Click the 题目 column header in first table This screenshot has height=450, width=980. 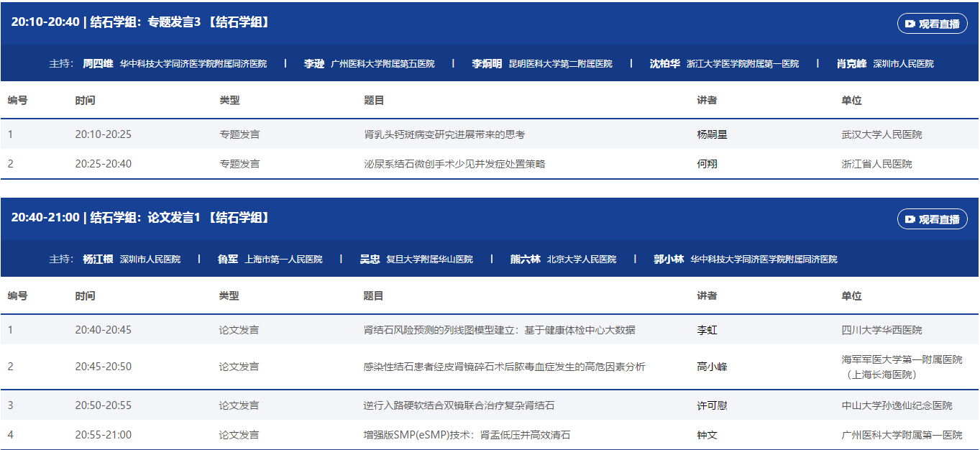(374, 100)
